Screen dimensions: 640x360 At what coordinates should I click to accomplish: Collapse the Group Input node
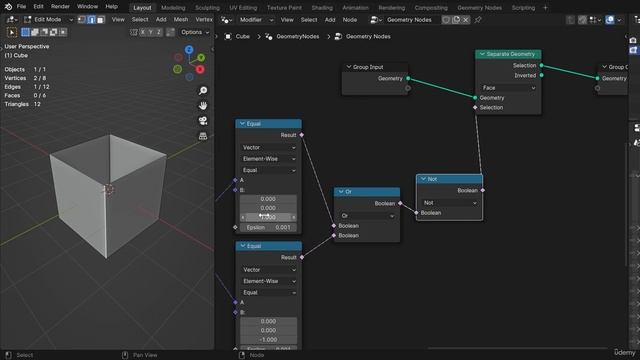click(349, 67)
